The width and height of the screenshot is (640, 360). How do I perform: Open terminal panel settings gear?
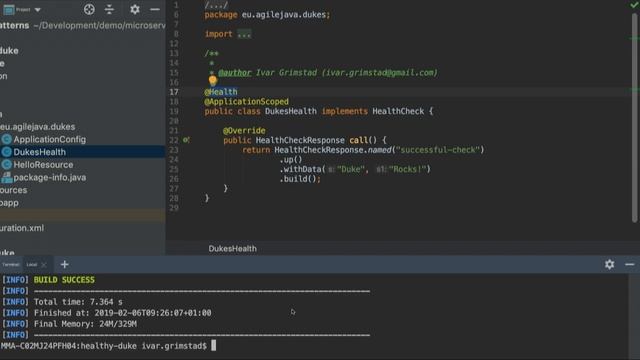tap(609, 264)
